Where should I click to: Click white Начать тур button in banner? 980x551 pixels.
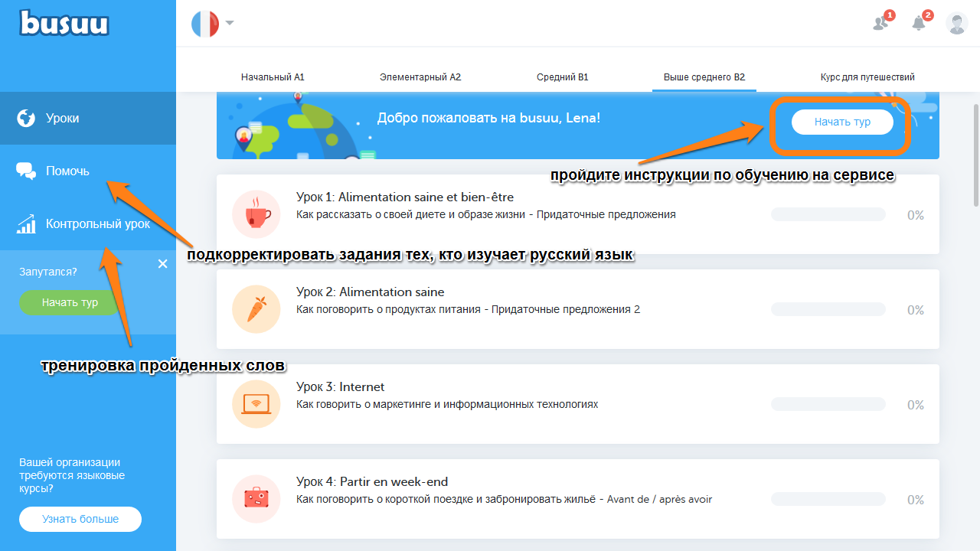tap(841, 122)
